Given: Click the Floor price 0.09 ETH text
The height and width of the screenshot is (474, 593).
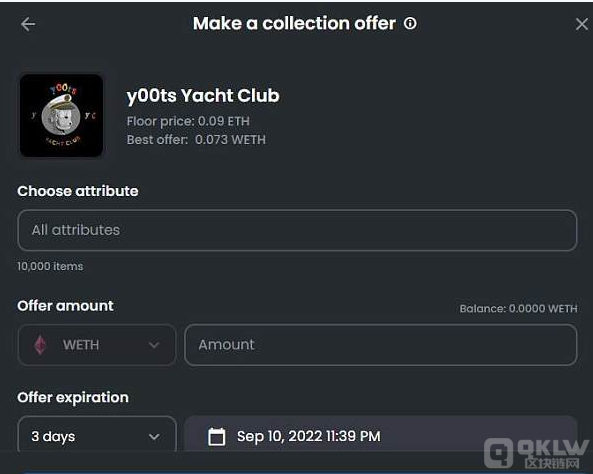Looking at the screenshot, I should coord(188,121).
